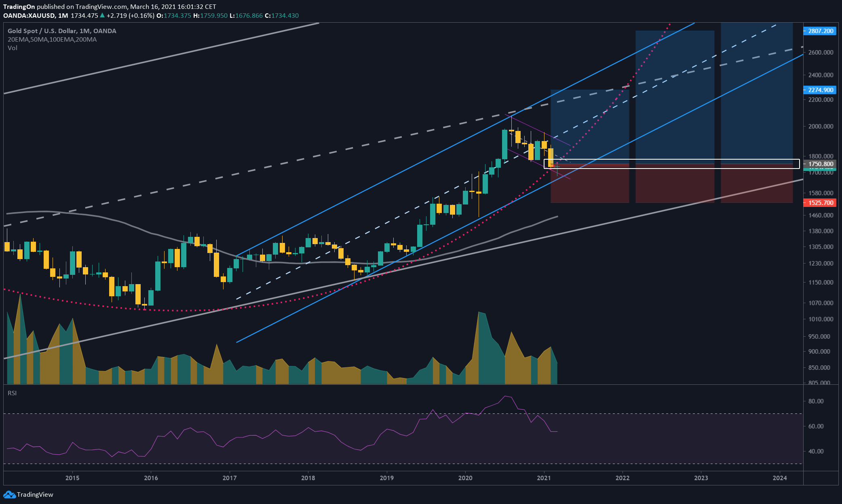842x504 pixels.
Task: Select the OANDA:XAUUSD symbol text
Action: pyautogui.click(x=29, y=15)
